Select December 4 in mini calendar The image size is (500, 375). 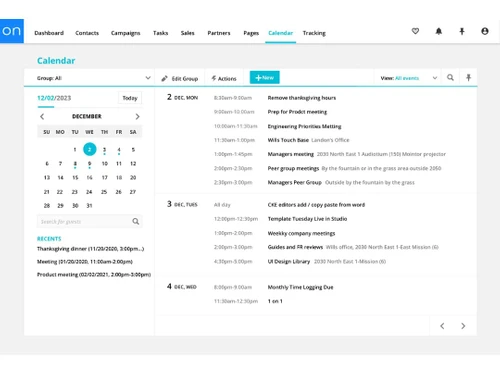(x=119, y=150)
